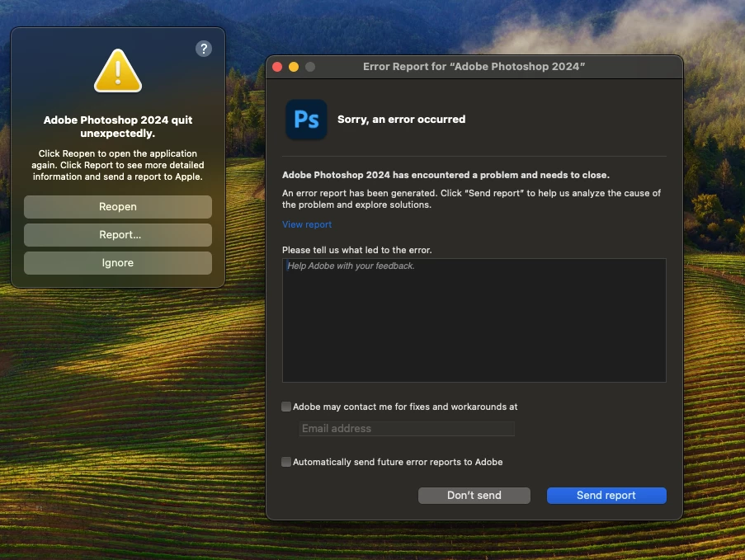Screen dimensions: 745x560
Task: Click 'Adobe Photoshop 2024 quit unexpectedly.' text
Action: [x=118, y=126]
